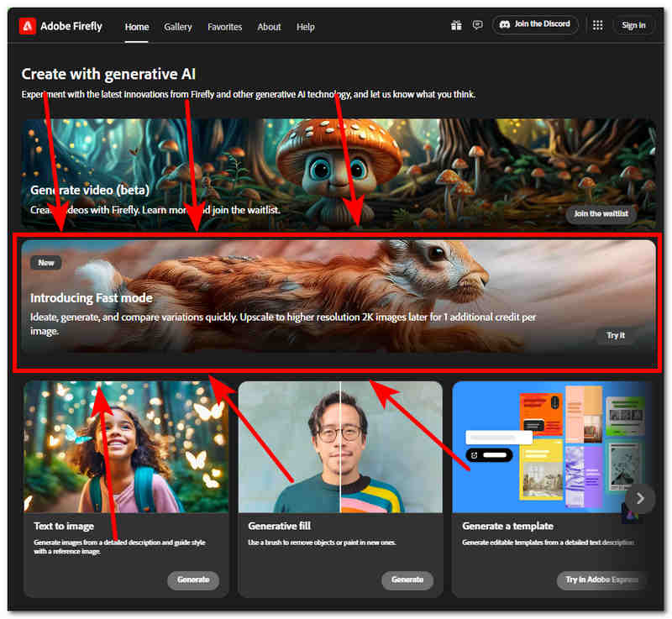Viewport: 672px width, 619px height.
Task: Select the Home tab
Action: click(137, 27)
